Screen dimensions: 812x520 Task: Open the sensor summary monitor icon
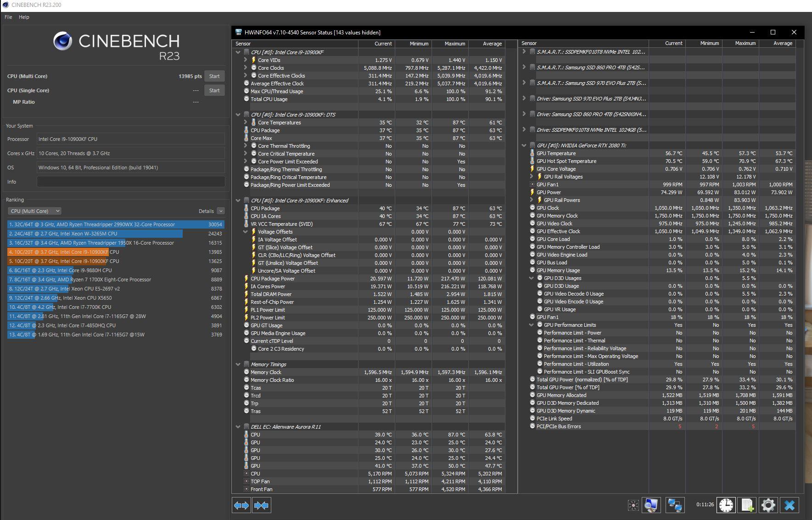pyautogui.click(x=651, y=505)
